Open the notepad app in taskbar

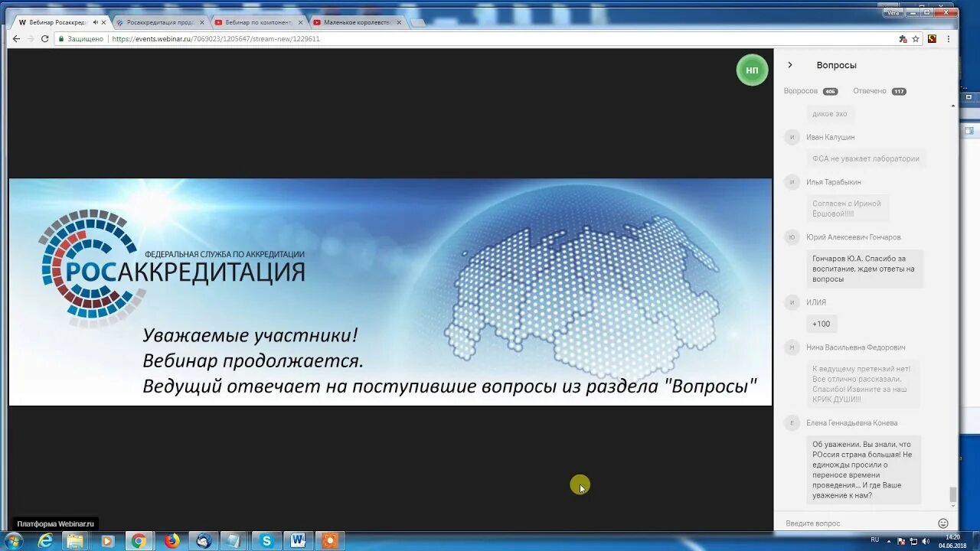tap(234, 541)
